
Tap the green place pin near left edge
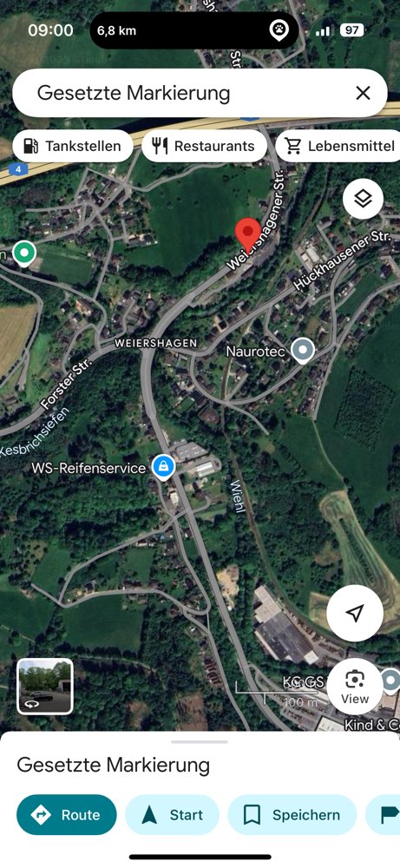click(x=23, y=253)
